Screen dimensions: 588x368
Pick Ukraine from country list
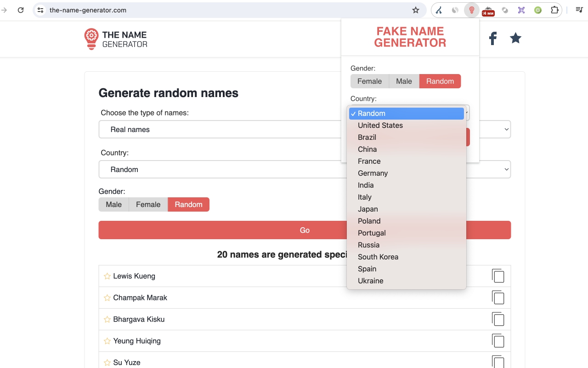pos(407,281)
